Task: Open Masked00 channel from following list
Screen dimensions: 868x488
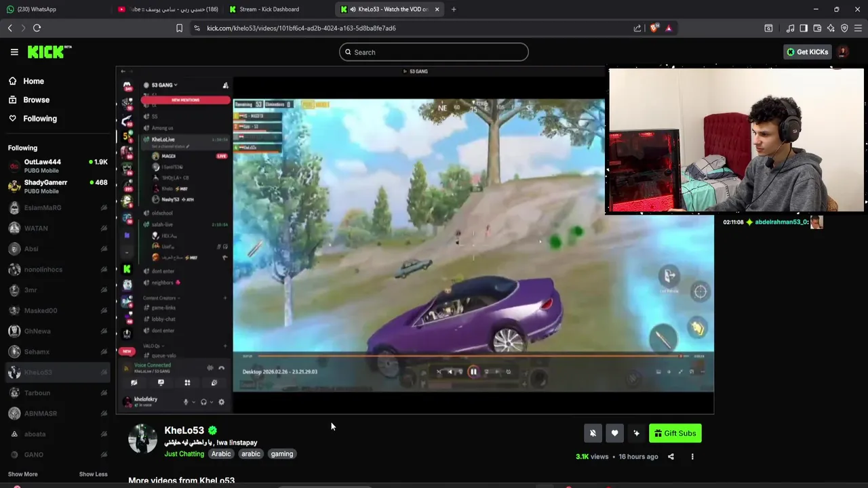Action: point(57,310)
